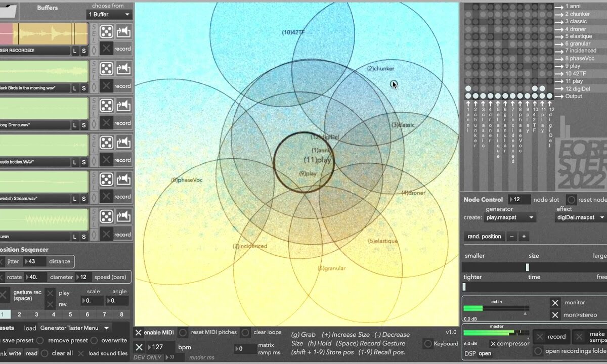607x364 pixels.
Task: Click the dice icon for plastic bottles buffer
Action: tap(106, 143)
